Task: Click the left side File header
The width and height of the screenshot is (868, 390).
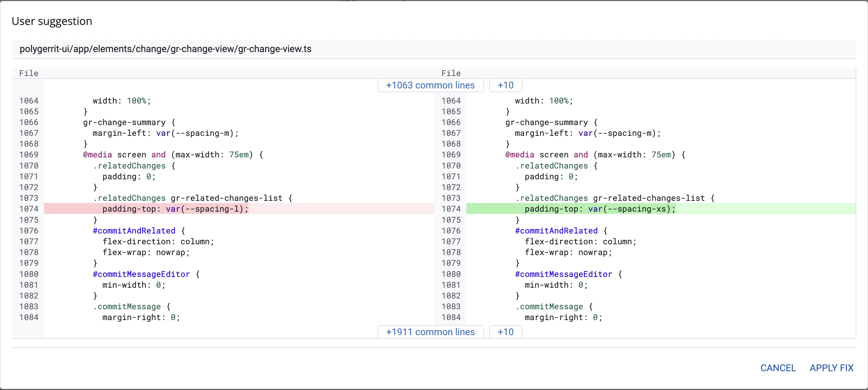Action: click(x=29, y=73)
